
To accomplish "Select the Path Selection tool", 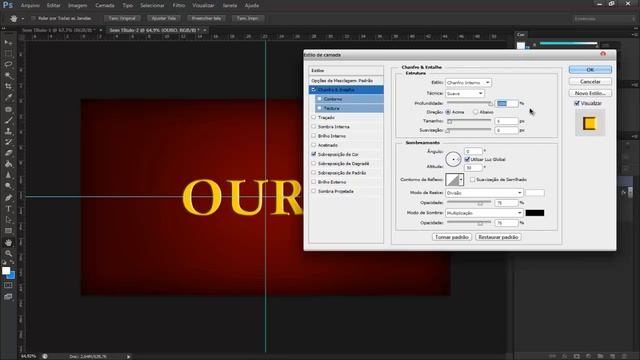I will [8, 220].
